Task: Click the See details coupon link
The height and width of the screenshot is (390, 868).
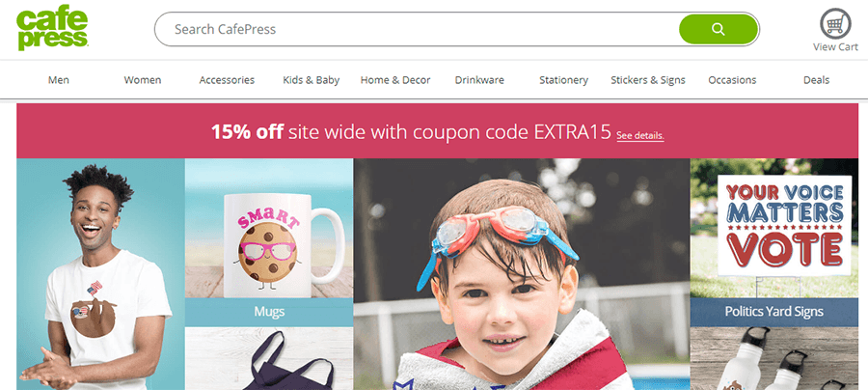Action: [x=640, y=136]
